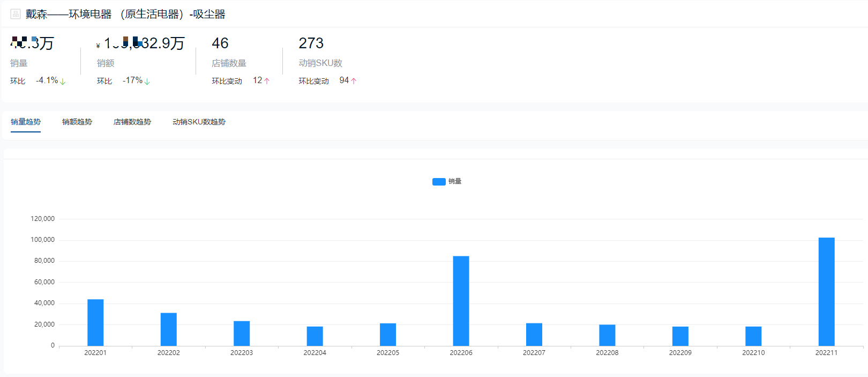Image resolution: width=868 pixels, height=377 pixels.
Task: Click the 202204 x-axis label
Action: [x=315, y=353]
